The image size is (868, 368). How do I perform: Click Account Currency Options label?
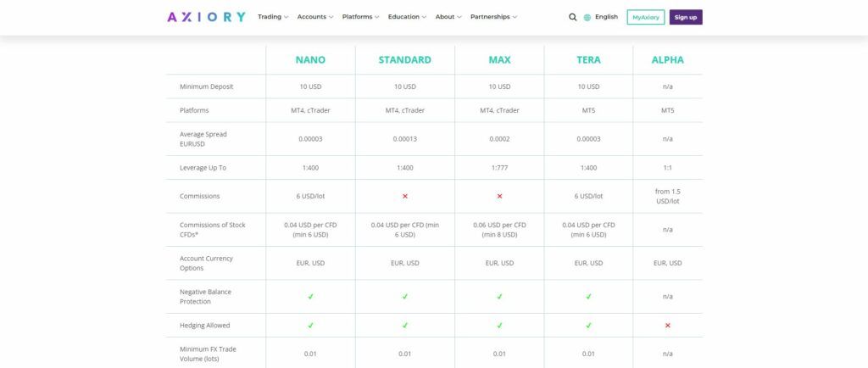pyautogui.click(x=207, y=264)
